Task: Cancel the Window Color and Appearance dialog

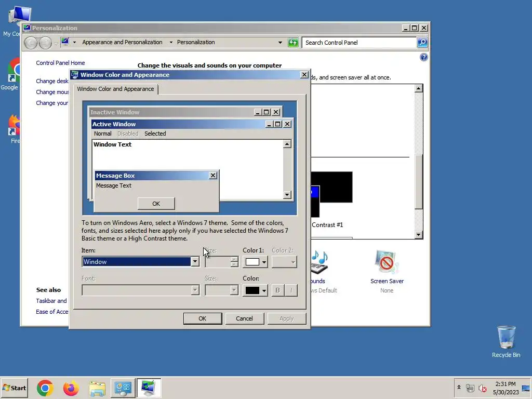Action: (244, 318)
